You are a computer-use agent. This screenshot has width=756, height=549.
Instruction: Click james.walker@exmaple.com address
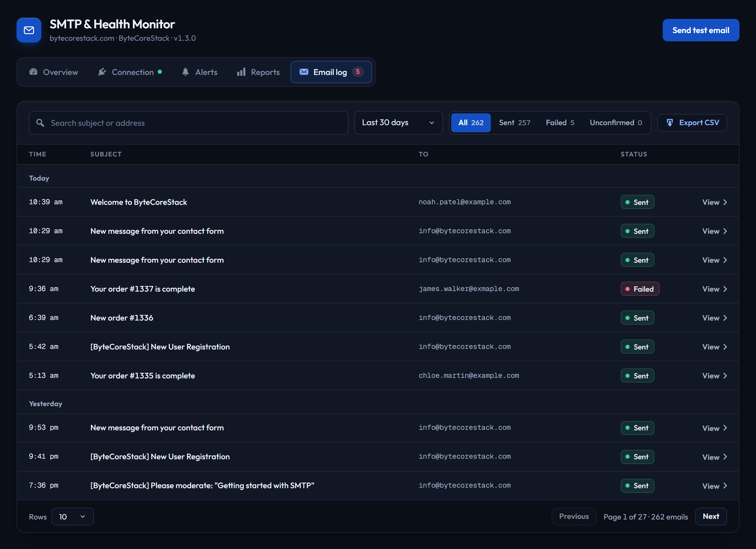pos(469,289)
